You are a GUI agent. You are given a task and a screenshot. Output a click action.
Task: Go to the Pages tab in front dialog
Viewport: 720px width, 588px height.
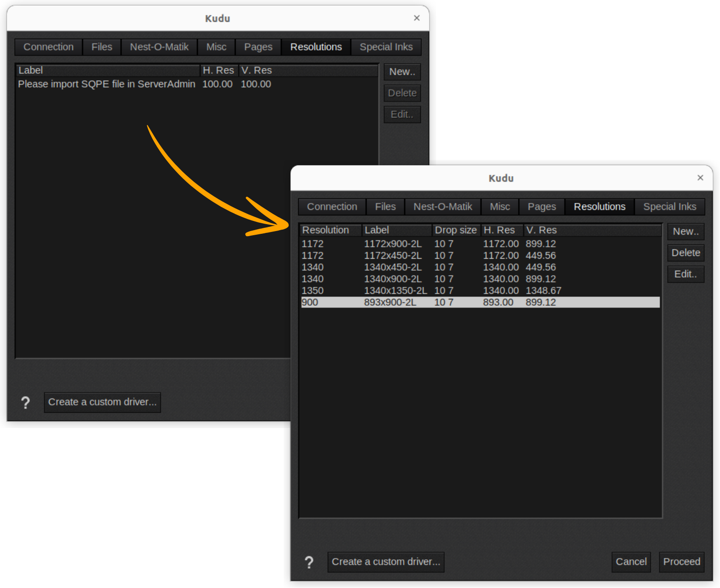542,207
